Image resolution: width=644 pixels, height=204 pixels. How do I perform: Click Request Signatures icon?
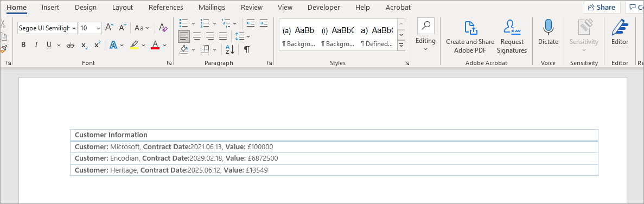click(x=512, y=37)
